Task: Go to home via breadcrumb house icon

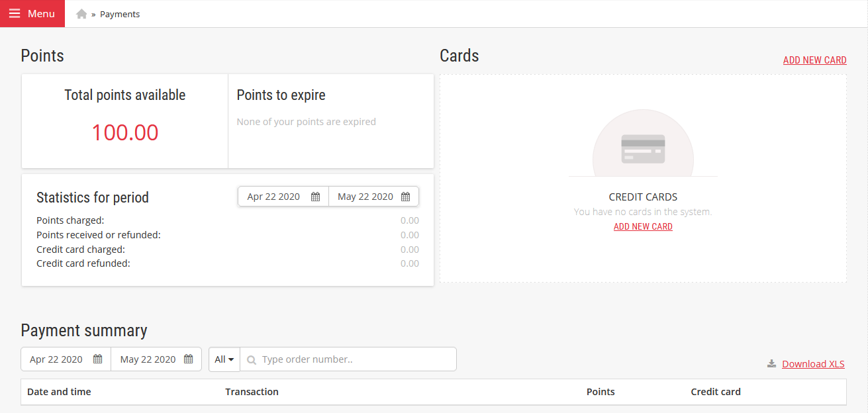Action: pos(81,14)
